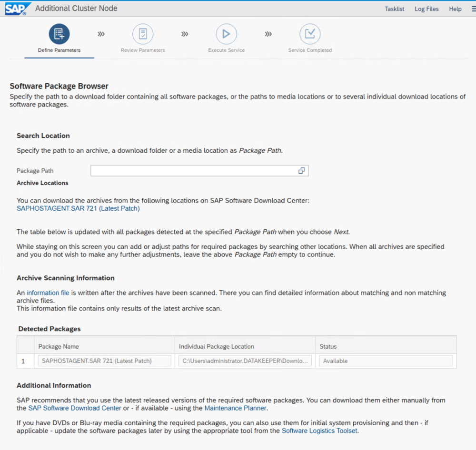Click the Package Path field label
Image resolution: width=476 pixels, height=450 pixels.
pos(35,171)
